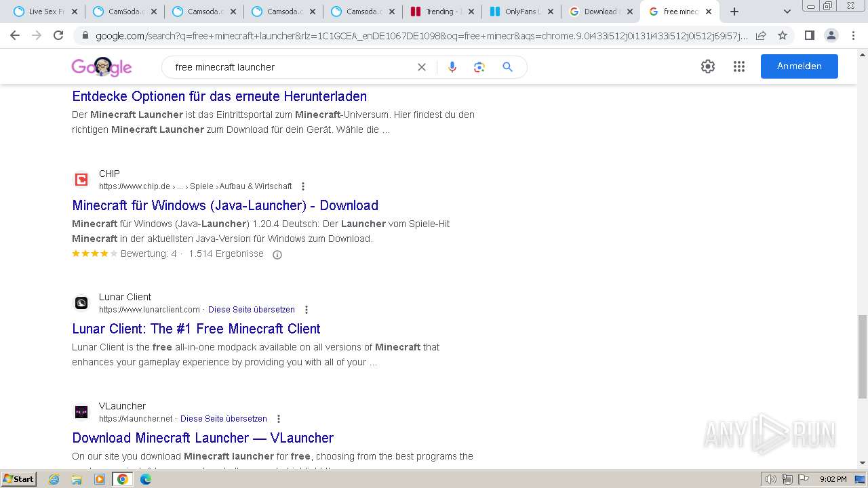Click the share page icon in address bar
The height and width of the screenshot is (488, 868).
point(761,35)
